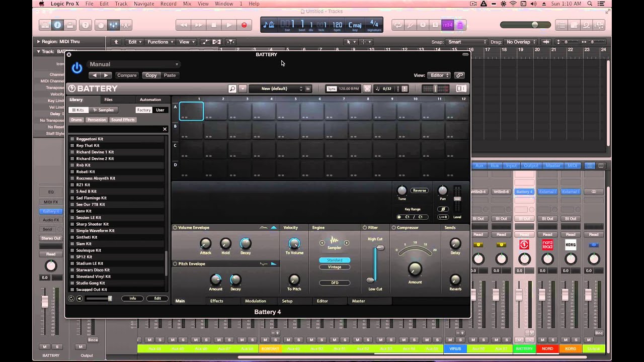Click the next Sampler engine arrow
The height and width of the screenshot is (362, 644).
347,243
